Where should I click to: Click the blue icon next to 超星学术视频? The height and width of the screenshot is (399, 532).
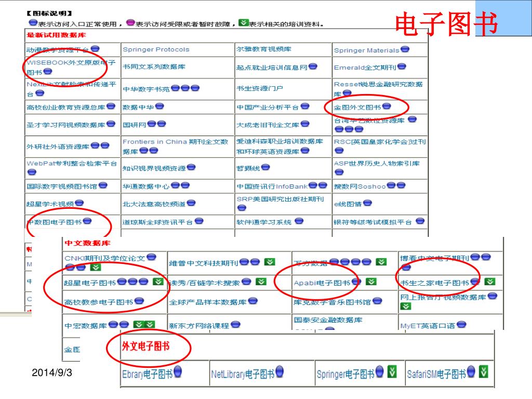pyautogui.click(x=79, y=203)
